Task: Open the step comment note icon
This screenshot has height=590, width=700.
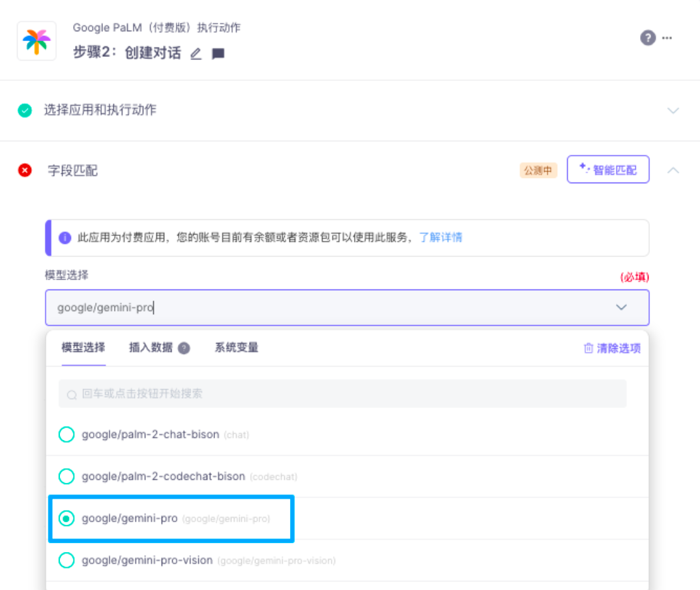Action: [x=218, y=53]
